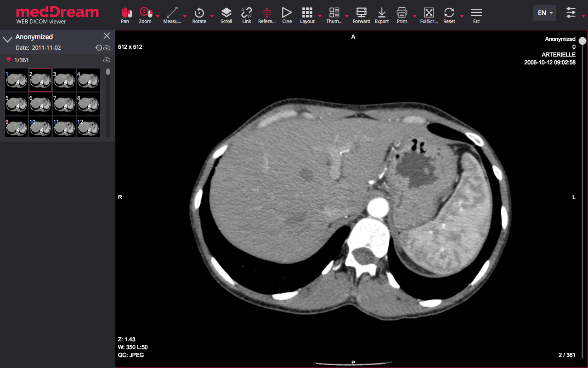Open study history clock icon
The width and height of the screenshot is (588, 368).
point(98,48)
